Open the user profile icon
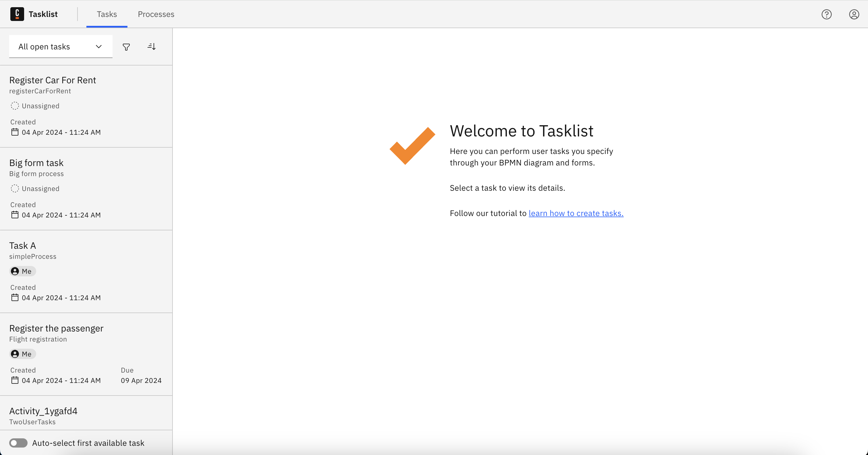This screenshot has width=868, height=455. pos(854,14)
